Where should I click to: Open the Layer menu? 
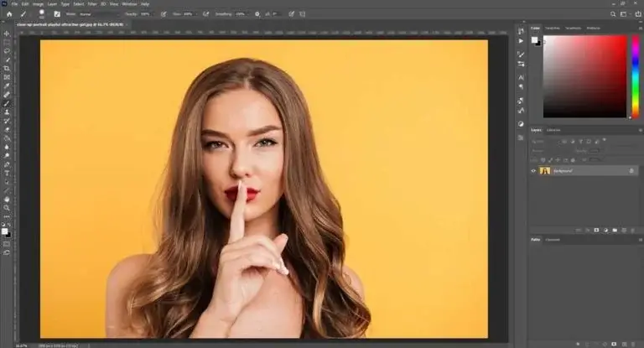(x=52, y=4)
